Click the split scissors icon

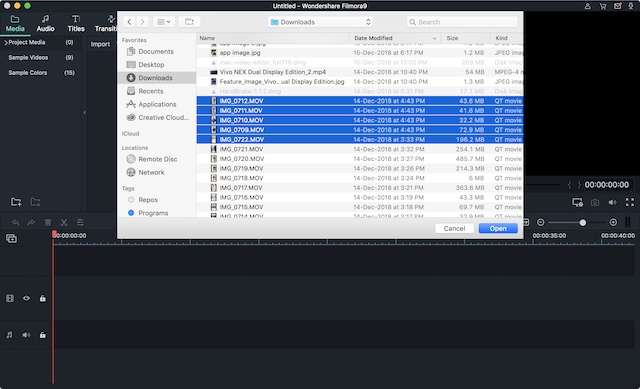(x=64, y=222)
